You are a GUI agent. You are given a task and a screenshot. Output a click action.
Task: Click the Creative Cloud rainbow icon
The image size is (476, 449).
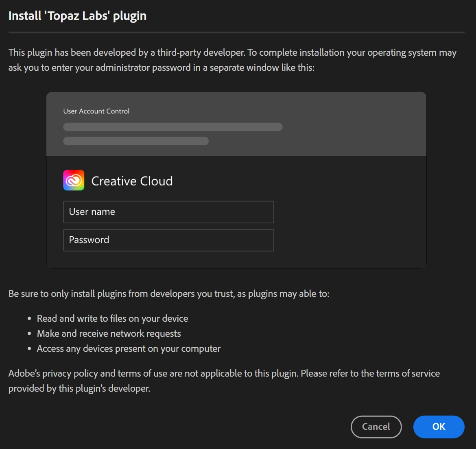(x=74, y=180)
